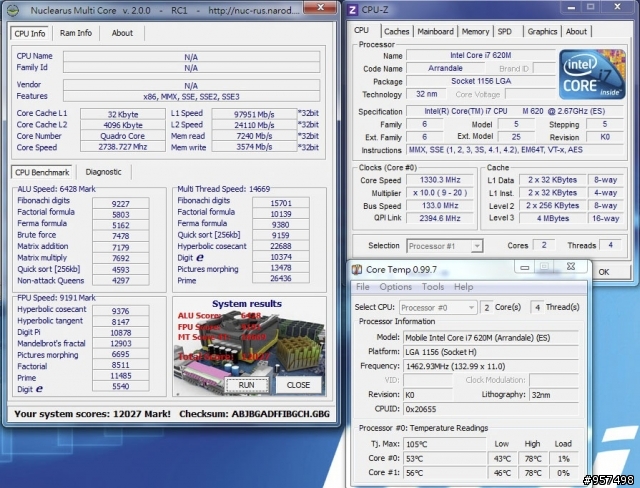The width and height of the screenshot is (640, 488).
Task: Click the Instructions field listing MMX, SSE
Action: (515, 150)
